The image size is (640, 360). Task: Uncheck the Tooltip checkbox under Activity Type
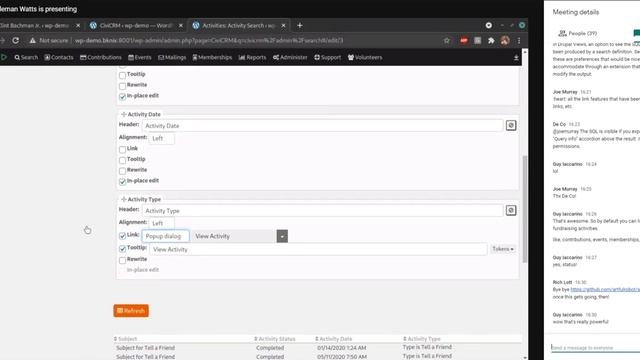[x=122, y=249]
